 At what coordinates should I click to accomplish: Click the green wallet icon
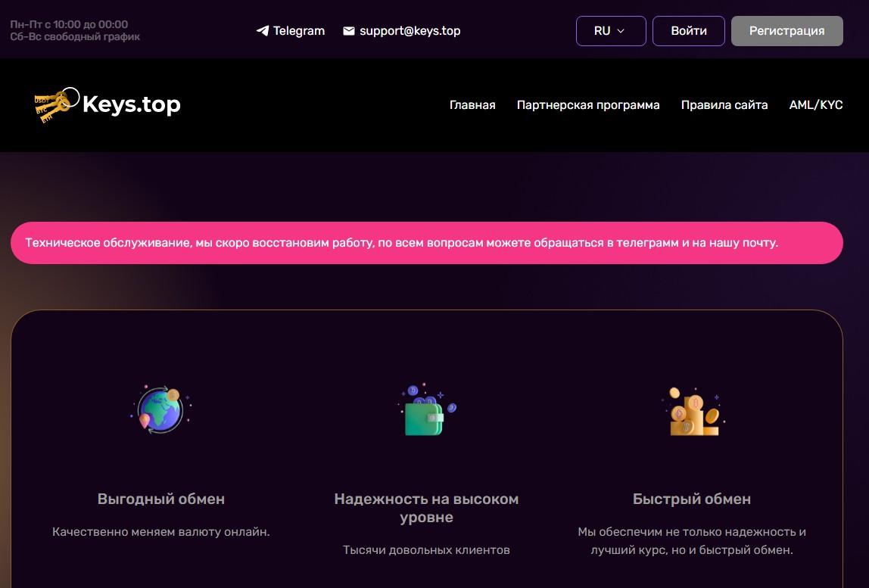click(x=427, y=409)
